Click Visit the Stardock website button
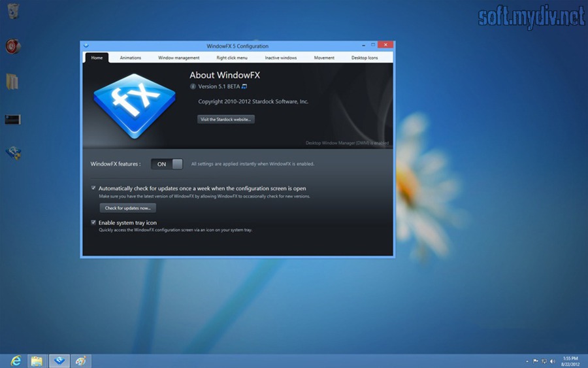This screenshot has width=588, height=368. click(226, 120)
